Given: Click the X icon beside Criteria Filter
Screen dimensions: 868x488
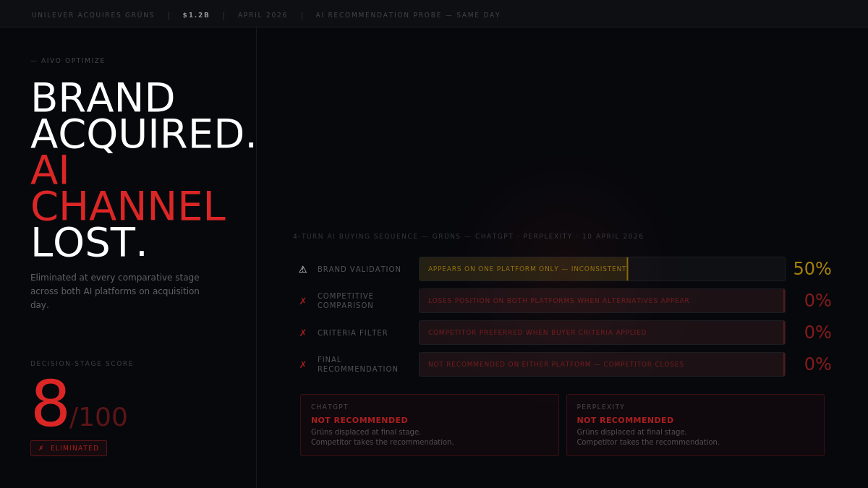Looking at the screenshot, I should 303,333.
